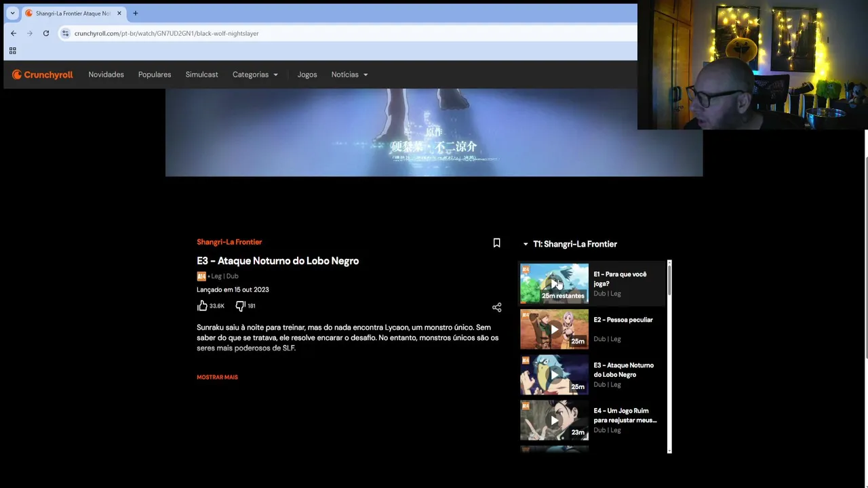
Task: Collapse the T1: Shangri-La Frontier season list
Action: 526,244
